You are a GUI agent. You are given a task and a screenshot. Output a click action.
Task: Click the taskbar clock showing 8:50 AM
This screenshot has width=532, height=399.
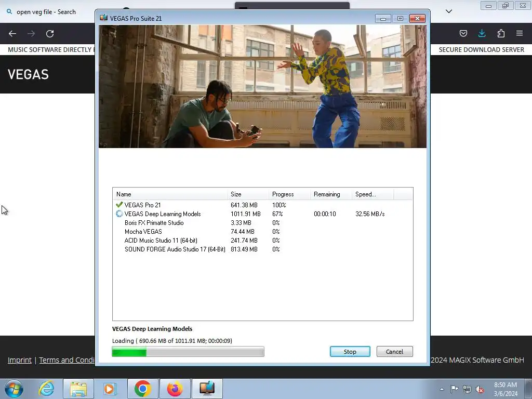click(506, 389)
